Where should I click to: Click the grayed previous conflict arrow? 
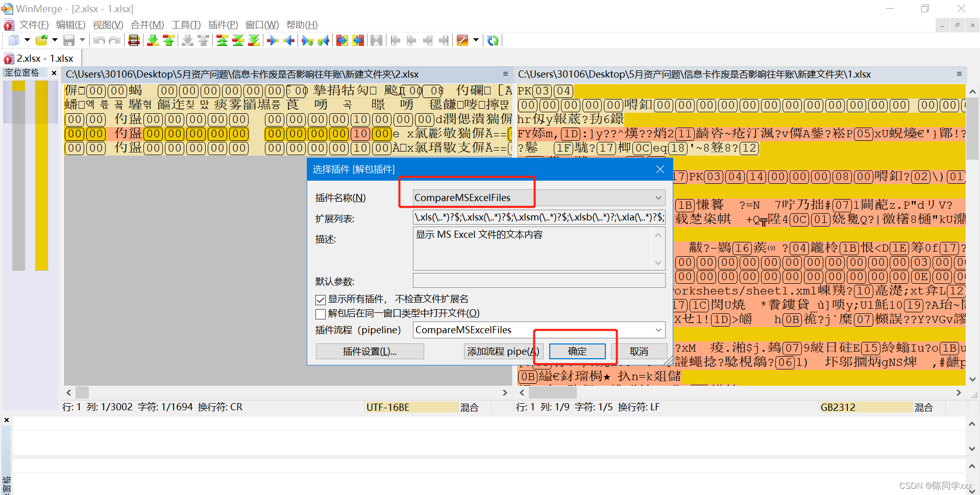[203, 40]
